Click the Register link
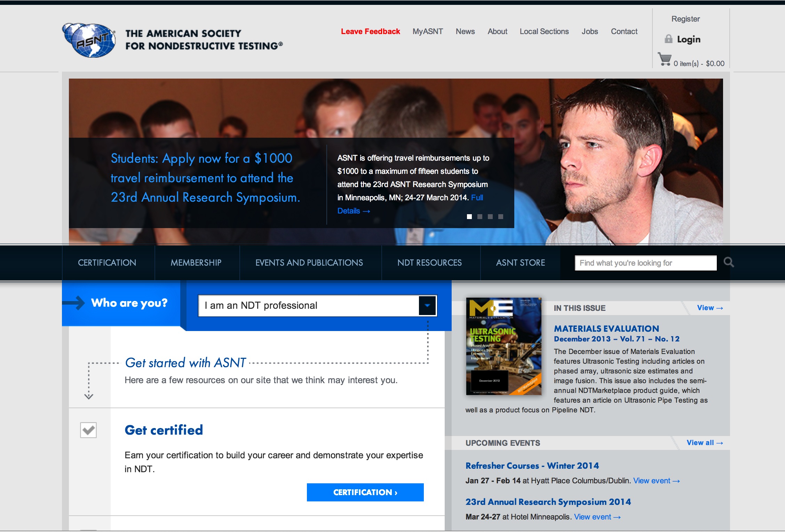 click(x=685, y=19)
